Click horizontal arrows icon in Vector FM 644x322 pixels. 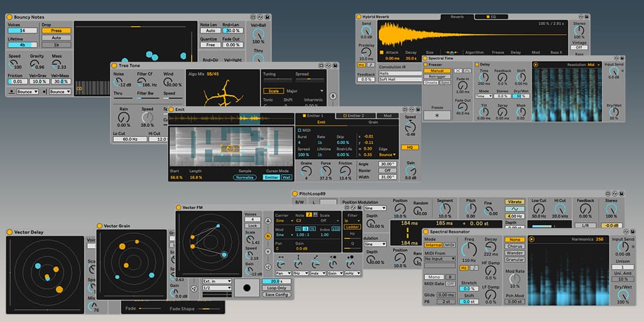[x=281, y=258]
